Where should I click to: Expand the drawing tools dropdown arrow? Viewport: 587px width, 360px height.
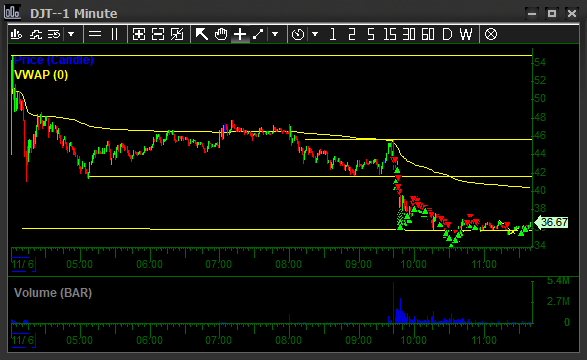[x=275, y=34]
